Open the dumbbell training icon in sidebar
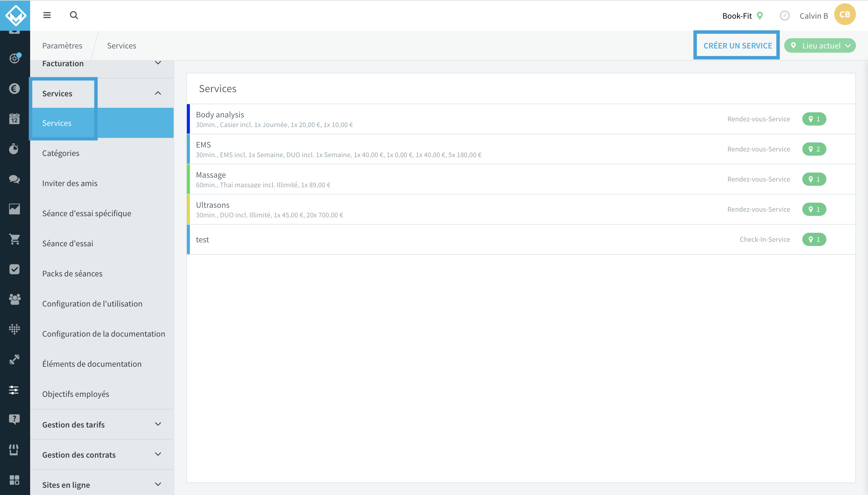 coord(14,359)
